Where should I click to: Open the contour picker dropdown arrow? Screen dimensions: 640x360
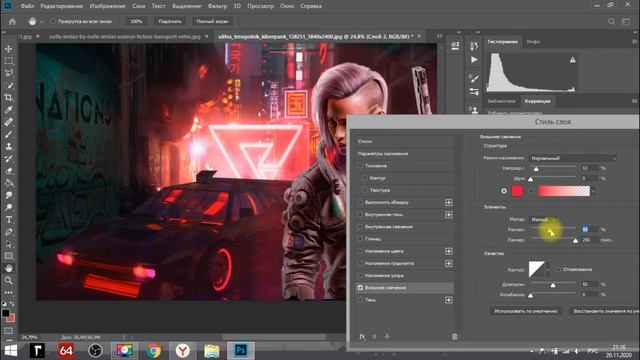(x=547, y=270)
